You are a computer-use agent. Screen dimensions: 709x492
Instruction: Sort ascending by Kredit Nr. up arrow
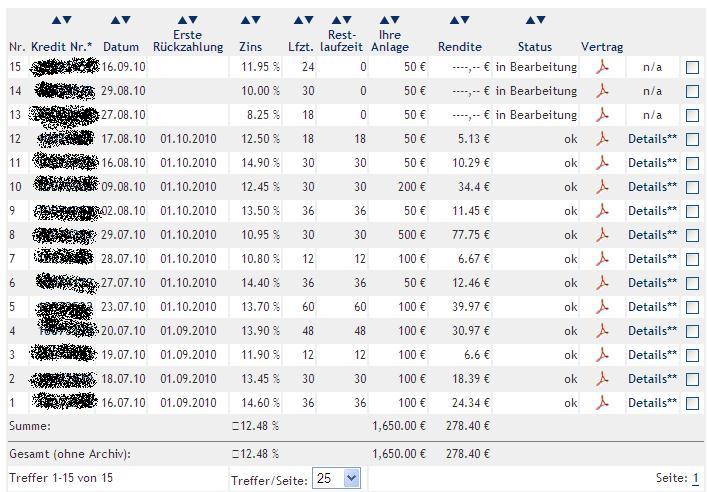55,20
